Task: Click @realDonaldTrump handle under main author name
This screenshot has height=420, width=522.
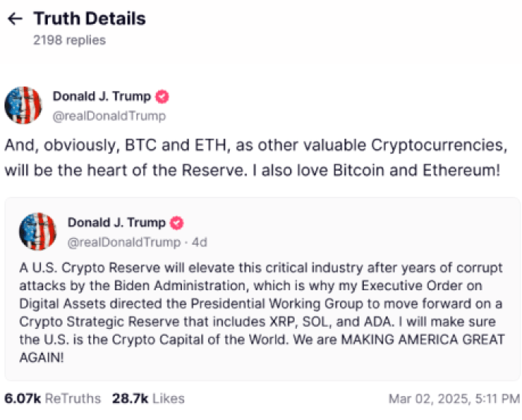Action: click(x=109, y=116)
